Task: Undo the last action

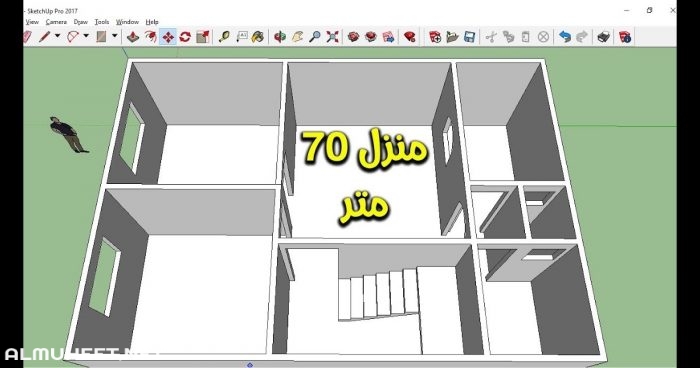Action: click(x=565, y=37)
